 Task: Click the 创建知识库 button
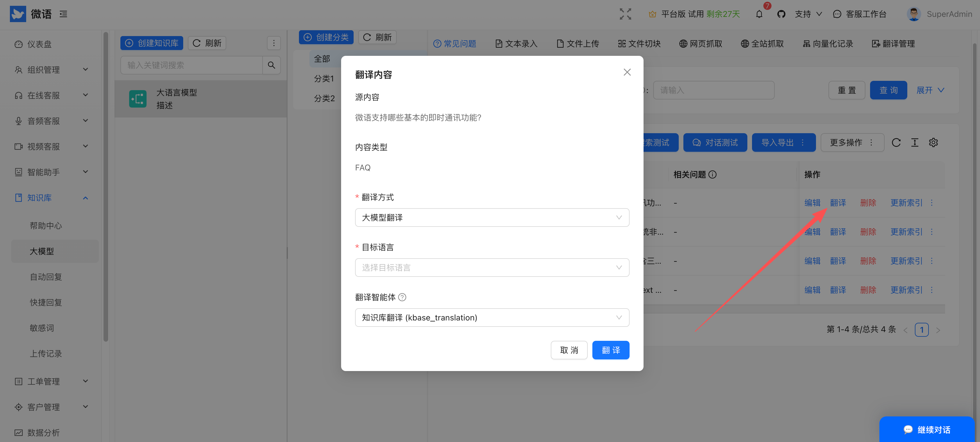coord(152,43)
